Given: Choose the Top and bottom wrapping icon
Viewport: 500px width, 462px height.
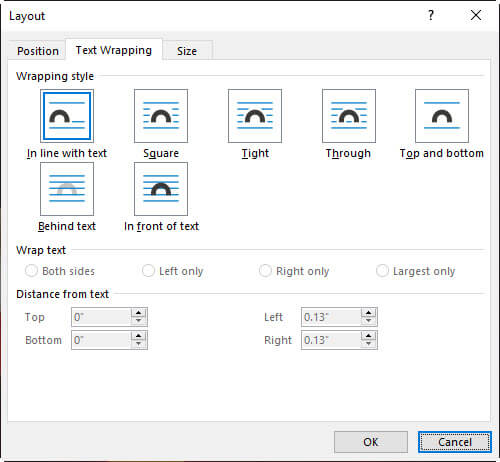Looking at the screenshot, I should click(x=442, y=116).
